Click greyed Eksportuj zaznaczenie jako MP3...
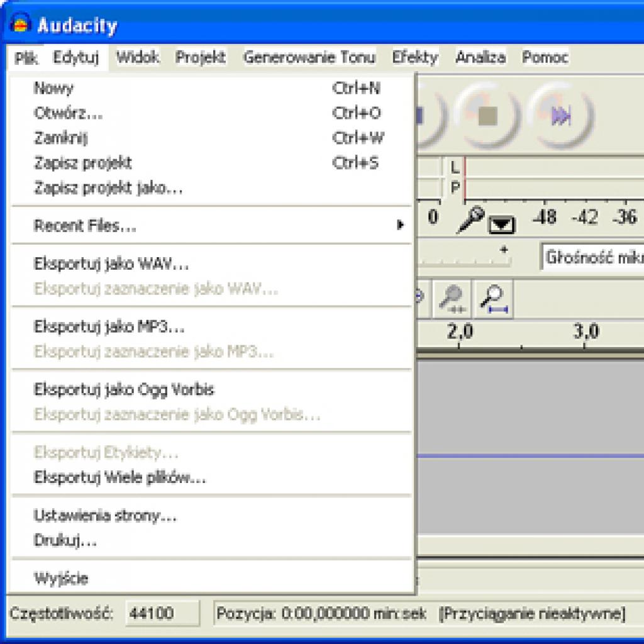The height and width of the screenshot is (644, 644). [211, 352]
